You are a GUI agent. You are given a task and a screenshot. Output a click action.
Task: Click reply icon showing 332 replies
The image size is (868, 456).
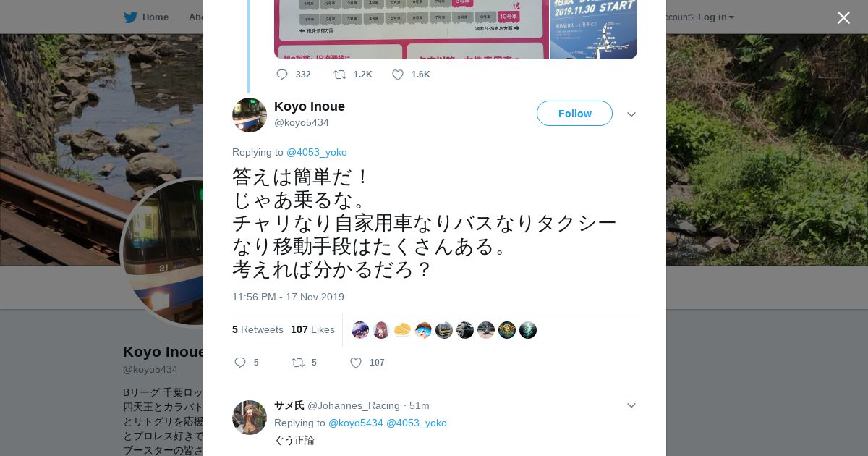pos(282,75)
